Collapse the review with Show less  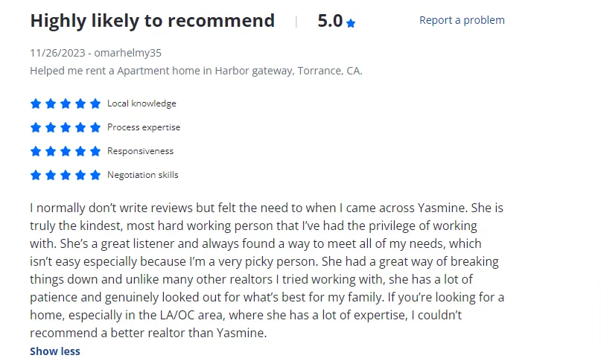click(x=55, y=351)
